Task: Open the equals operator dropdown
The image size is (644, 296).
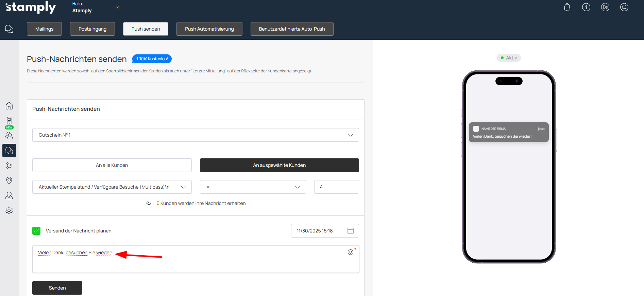Action: pos(253,187)
